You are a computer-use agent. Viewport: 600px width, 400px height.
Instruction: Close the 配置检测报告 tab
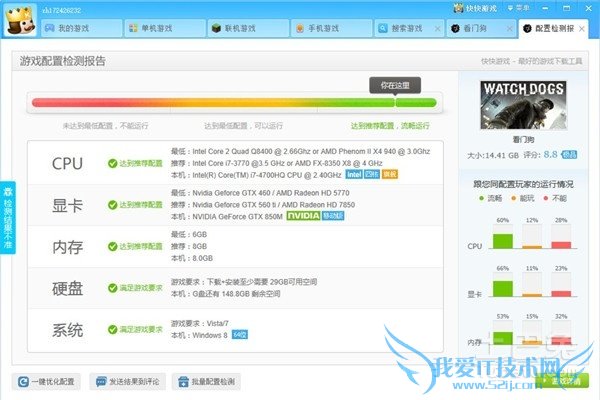point(582,29)
